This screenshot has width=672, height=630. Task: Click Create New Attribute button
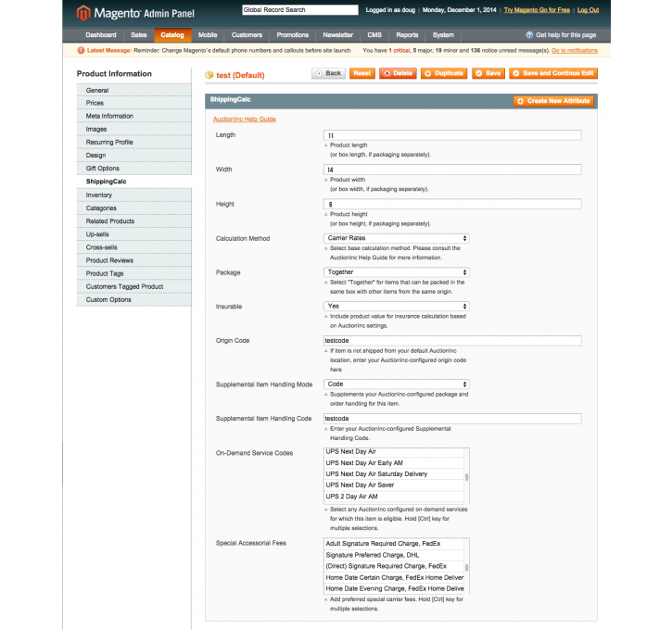[x=553, y=101]
